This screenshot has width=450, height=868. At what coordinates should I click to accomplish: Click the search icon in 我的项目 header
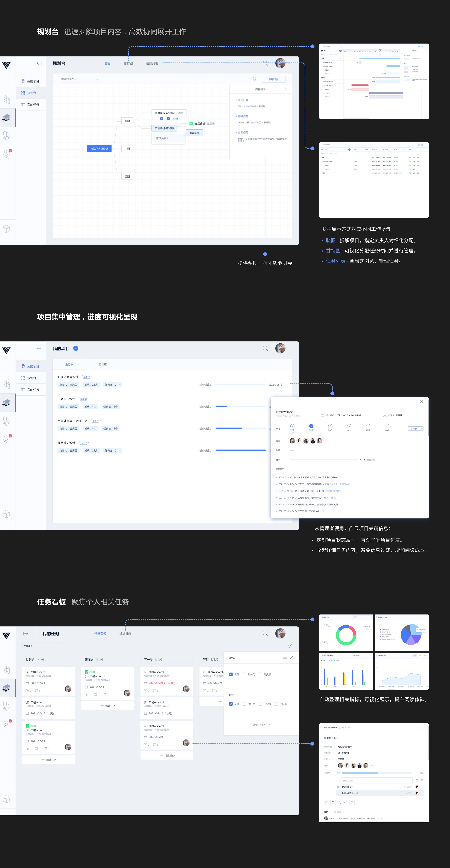(x=265, y=348)
